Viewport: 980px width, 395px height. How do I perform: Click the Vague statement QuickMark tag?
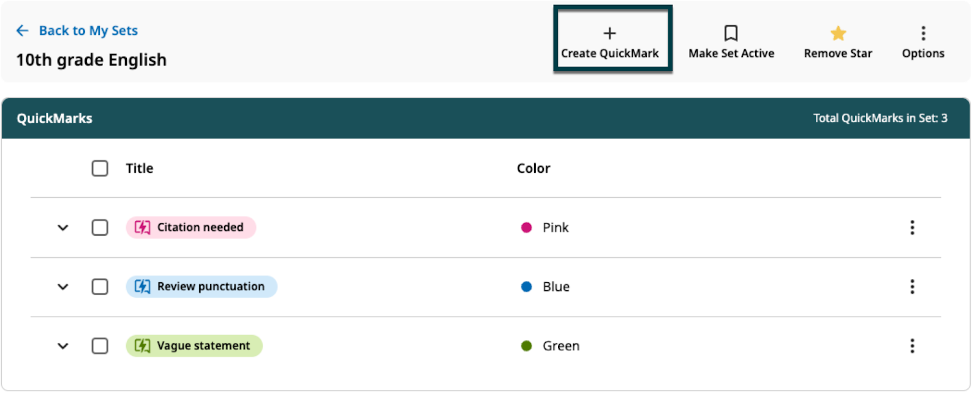(194, 346)
